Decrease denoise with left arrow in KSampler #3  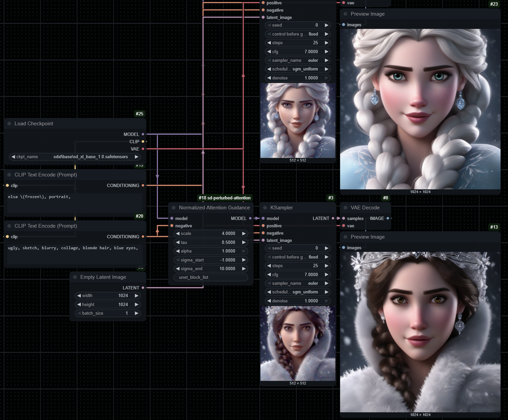tap(269, 301)
